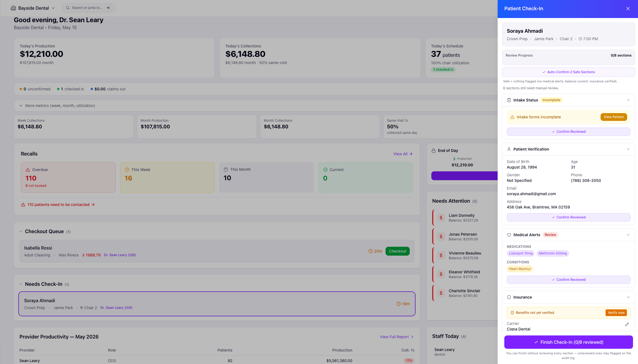The width and height of the screenshot is (638, 364).
Task: Click the 1 checked in badge
Action: tap(443, 70)
